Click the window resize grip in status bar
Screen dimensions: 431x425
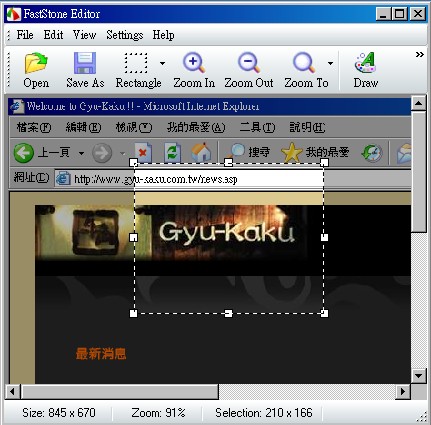point(422,416)
